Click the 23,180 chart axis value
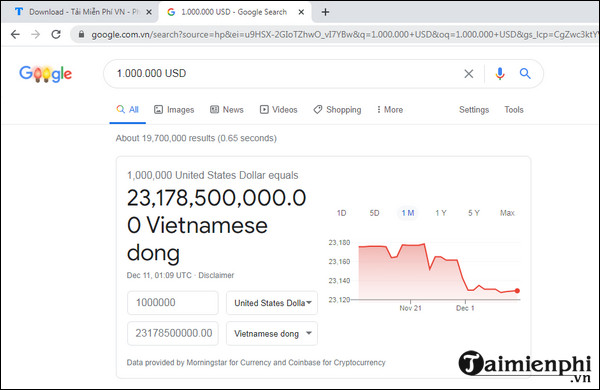 tap(339, 243)
